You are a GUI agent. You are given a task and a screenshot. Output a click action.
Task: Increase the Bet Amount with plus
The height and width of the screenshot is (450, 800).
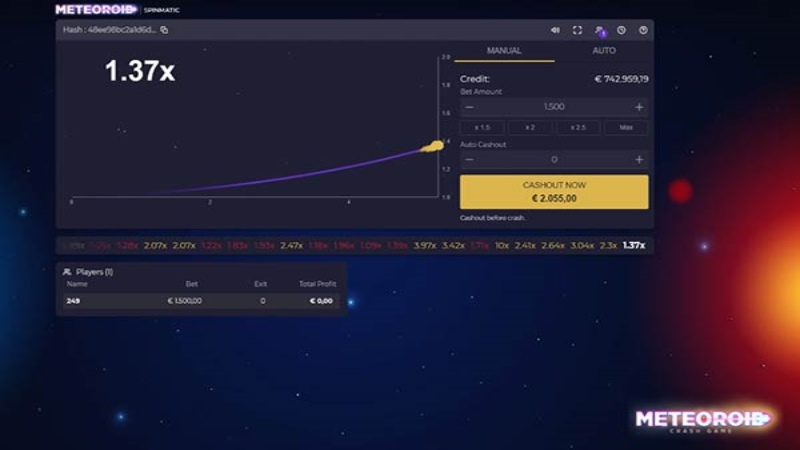639,107
